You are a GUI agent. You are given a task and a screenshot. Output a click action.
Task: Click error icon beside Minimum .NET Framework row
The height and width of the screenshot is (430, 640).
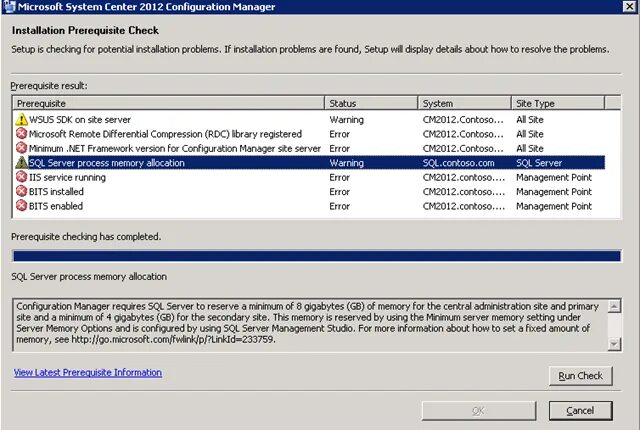click(x=21, y=148)
